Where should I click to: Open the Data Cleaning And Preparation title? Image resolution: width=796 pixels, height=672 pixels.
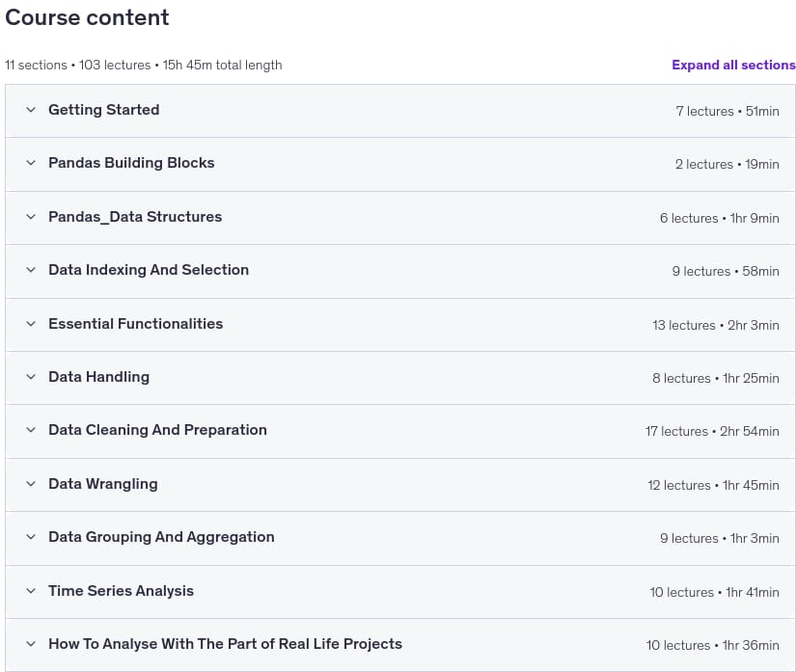pos(157,430)
